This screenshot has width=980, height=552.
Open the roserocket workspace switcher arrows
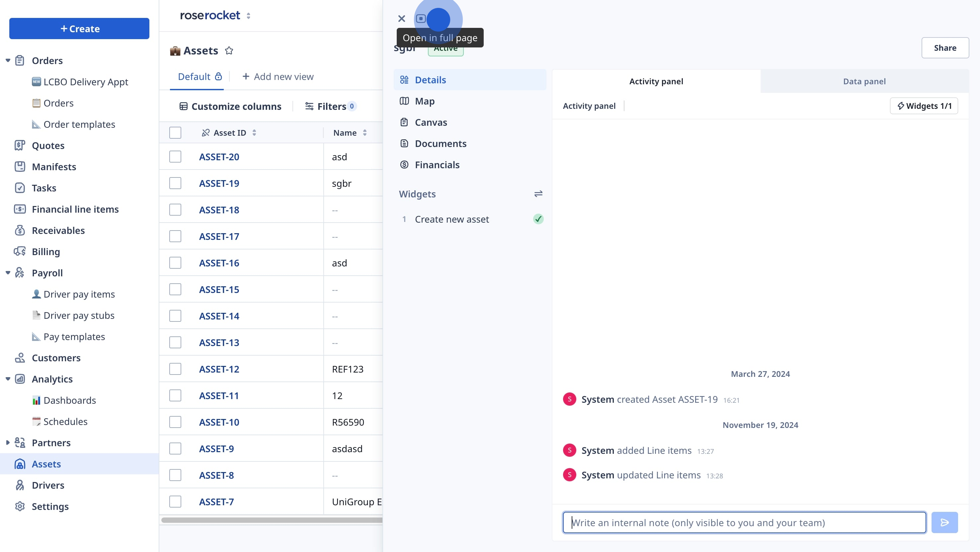tap(248, 16)
